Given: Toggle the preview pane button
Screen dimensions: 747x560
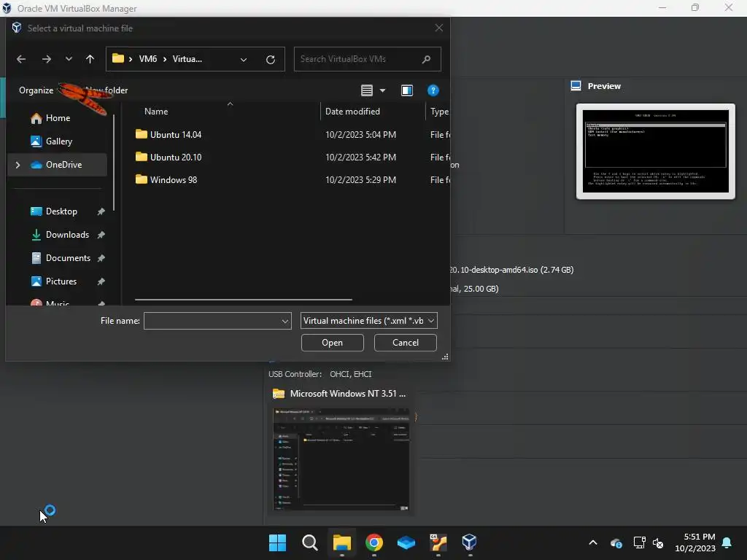Looking at the screenshot, I should pyautogui.click(x=407, y=90).
